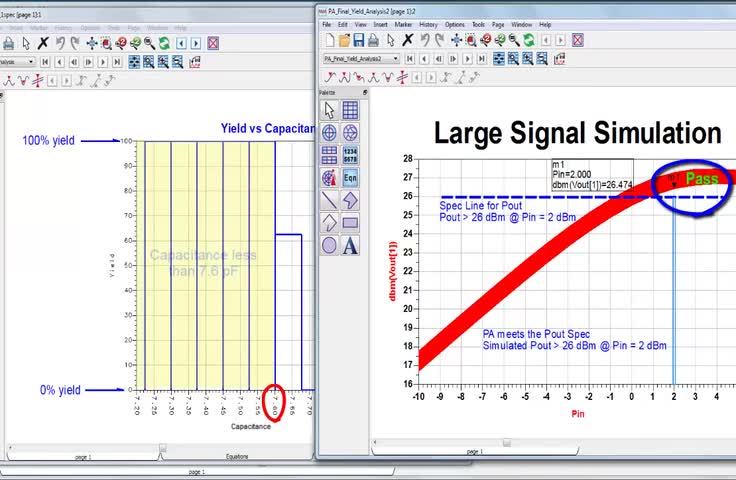Step to the previous trace in right window
This screenshot has height=480, width=736.
point(424,59)
